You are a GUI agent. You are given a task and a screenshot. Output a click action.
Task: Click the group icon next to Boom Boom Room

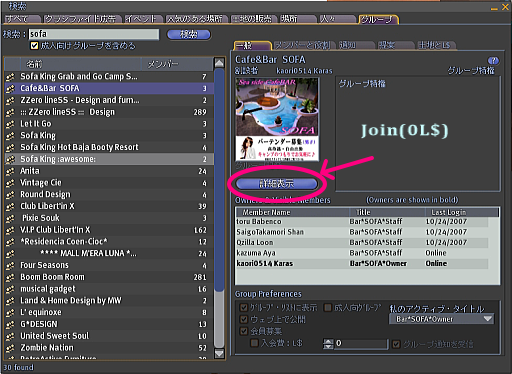10,277
